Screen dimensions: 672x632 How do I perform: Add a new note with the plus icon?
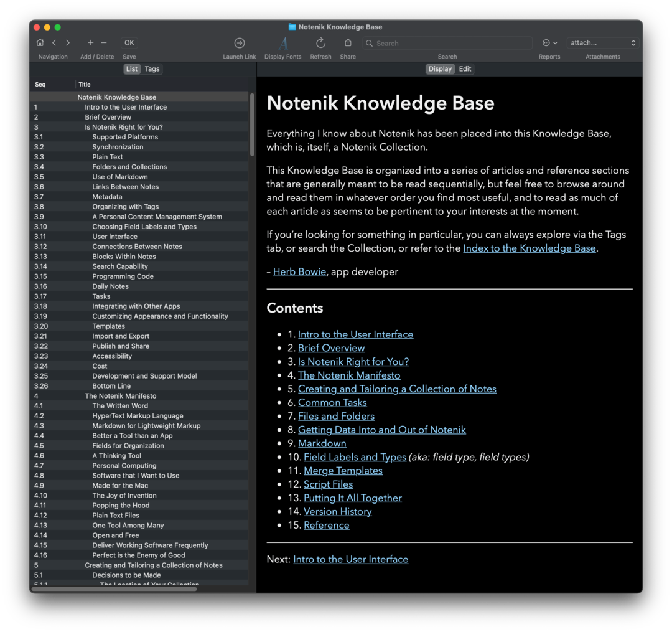point(90,42)
